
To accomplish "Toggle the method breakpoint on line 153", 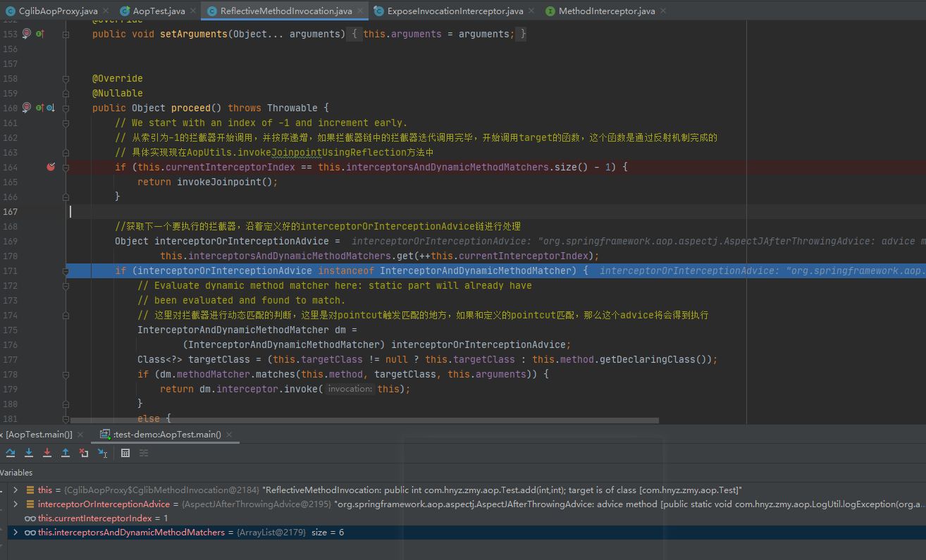I will [27, 34].
